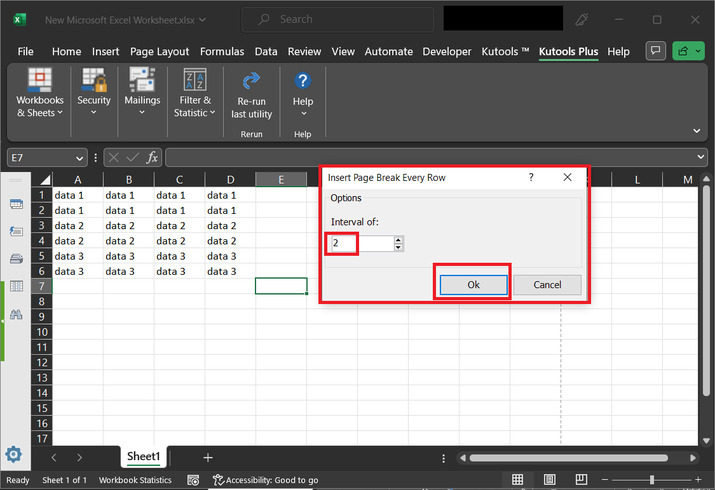Click the Insert Function fx icon
Screen dimensions: 715x490
coord(152,158)
